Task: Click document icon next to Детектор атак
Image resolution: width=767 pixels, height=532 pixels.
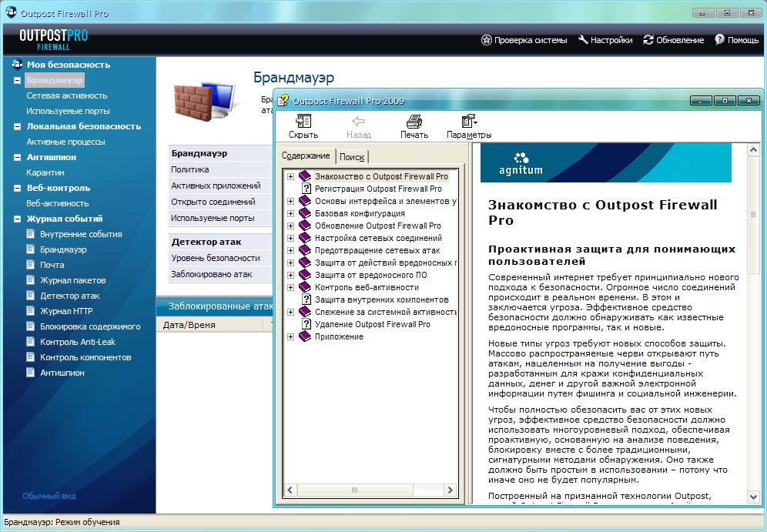Action: point(31,296)
